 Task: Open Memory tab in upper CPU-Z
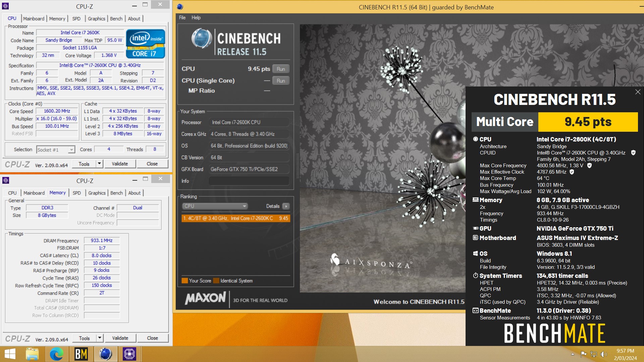click(57, 19)
